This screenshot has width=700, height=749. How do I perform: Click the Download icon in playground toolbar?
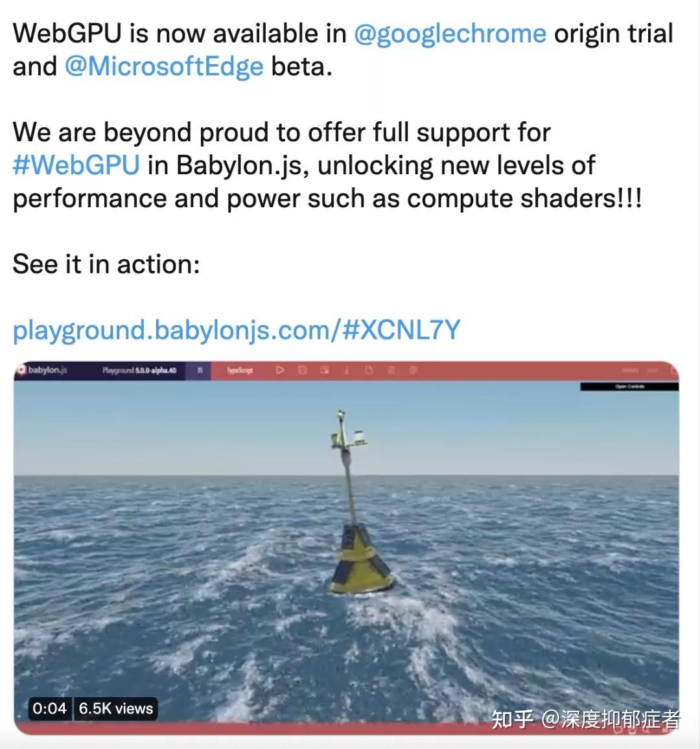coord(347,370)
